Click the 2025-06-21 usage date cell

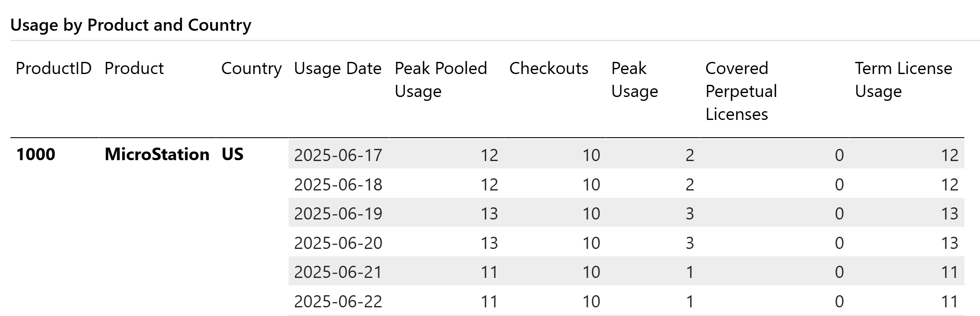(338, 272)
